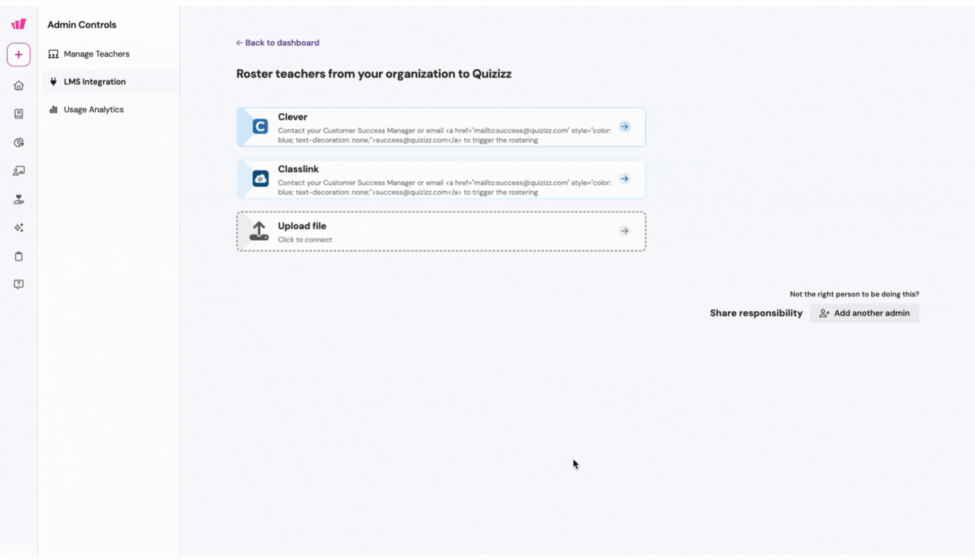Click the Clever logo icon
Image resolution: width=975 pixels, height=560 pixels.
point(260,126)
